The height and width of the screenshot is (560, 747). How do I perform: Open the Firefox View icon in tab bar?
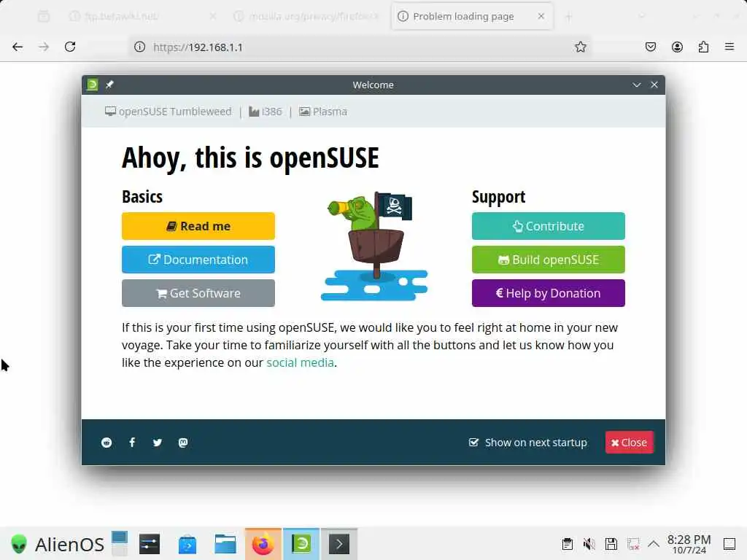tap(44, 17)
